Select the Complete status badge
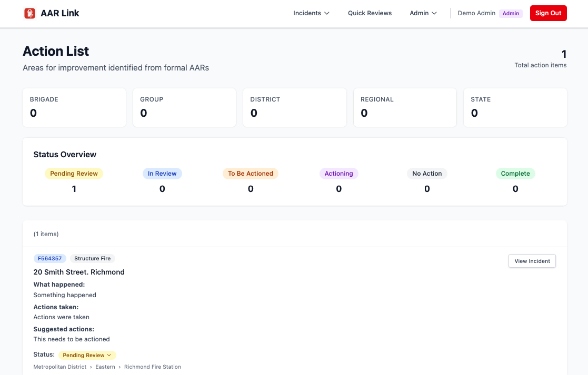The image size is (588, 375). [515, 173]
